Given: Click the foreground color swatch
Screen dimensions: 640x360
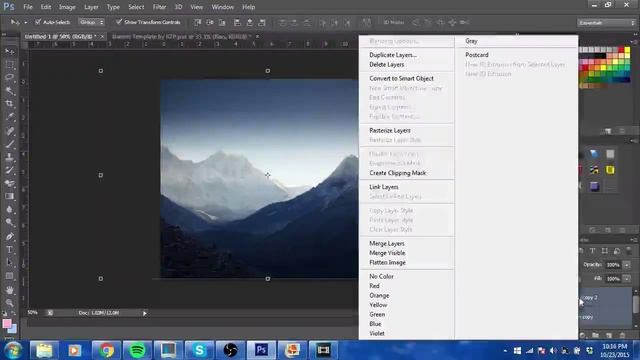Looking at the screenshot, I should click(x=7, y=324).
